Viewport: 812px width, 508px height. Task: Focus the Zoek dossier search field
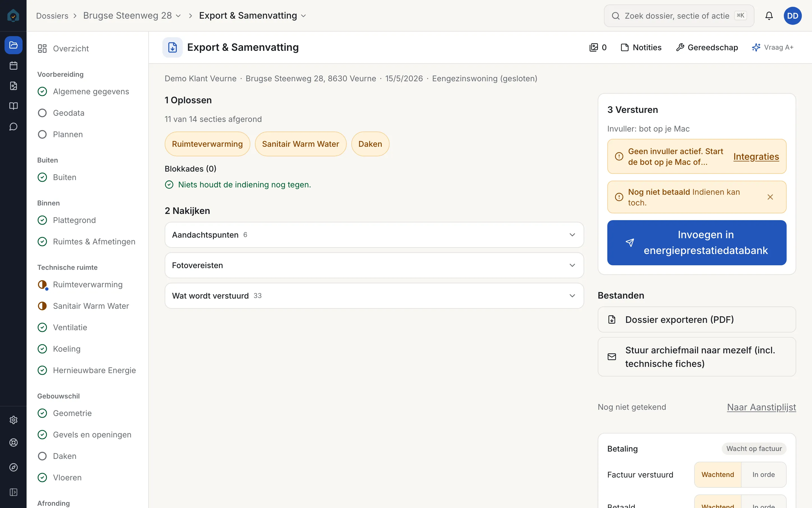coord(679,16)
